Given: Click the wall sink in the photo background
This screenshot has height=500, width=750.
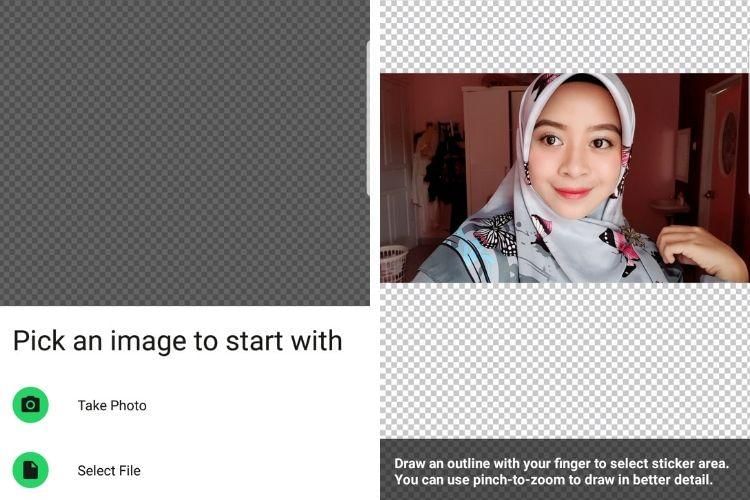Looking at the screenshot, I should pos(669,208).
